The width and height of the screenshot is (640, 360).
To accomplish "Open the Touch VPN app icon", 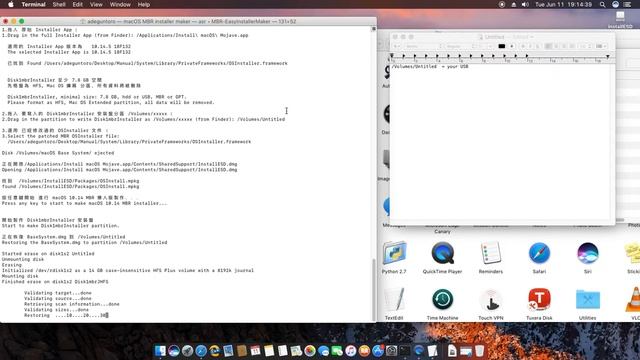I will tap(491, 300).
